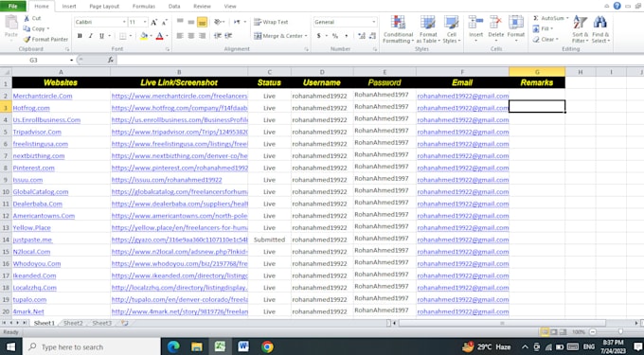Click the AutoSum sigma icon
Screen dimensions: 644x355
pos(536,18)
